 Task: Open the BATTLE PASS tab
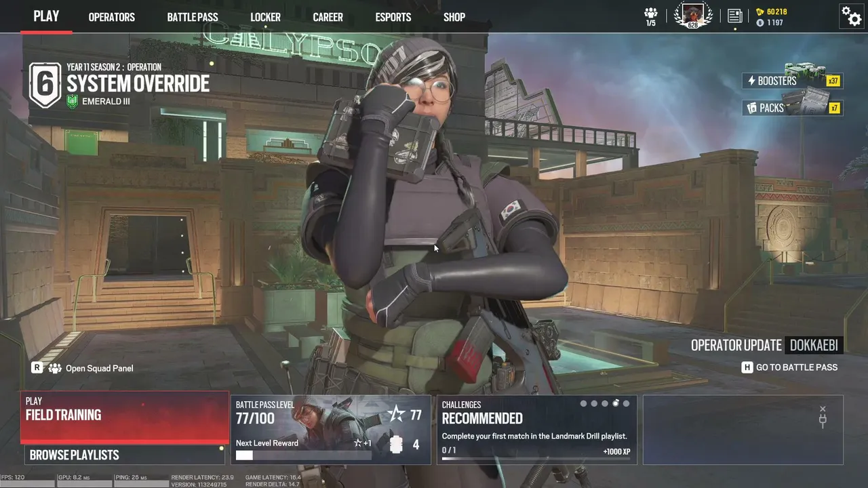tap(193, 17)
